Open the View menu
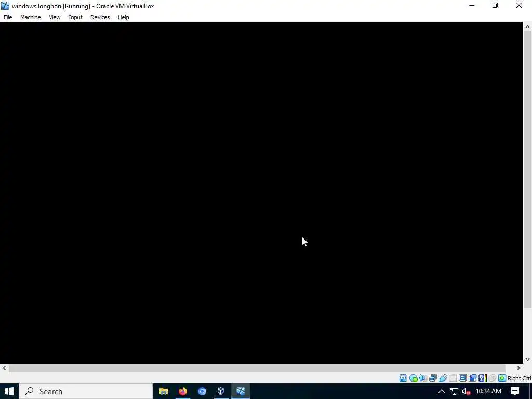532x399 pixels. (55, 17)
